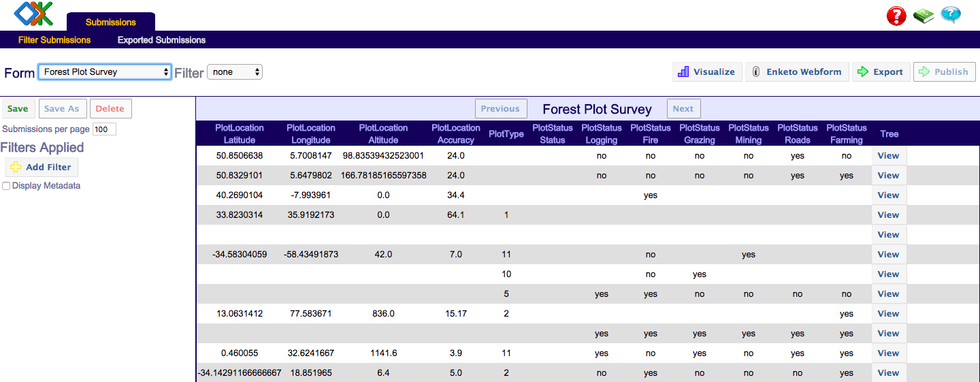
Task: Click the ODK Aggregate logo
Action: 34,13
